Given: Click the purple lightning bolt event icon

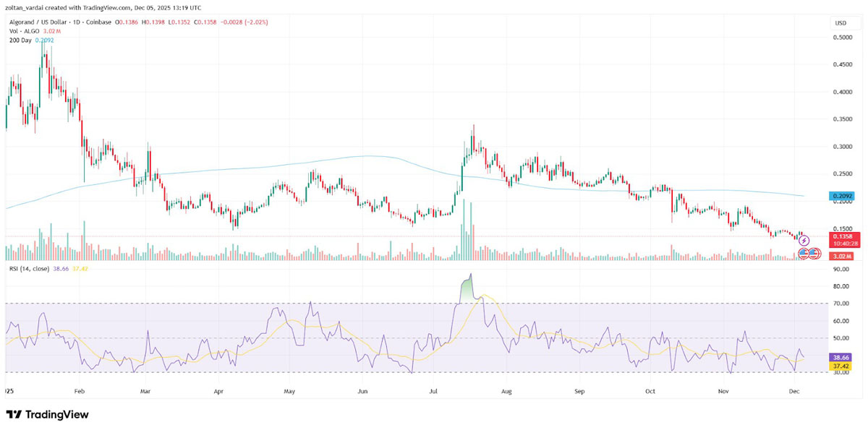Looking at the screenshot, I should pyautogui.click(x=804, y=241).
